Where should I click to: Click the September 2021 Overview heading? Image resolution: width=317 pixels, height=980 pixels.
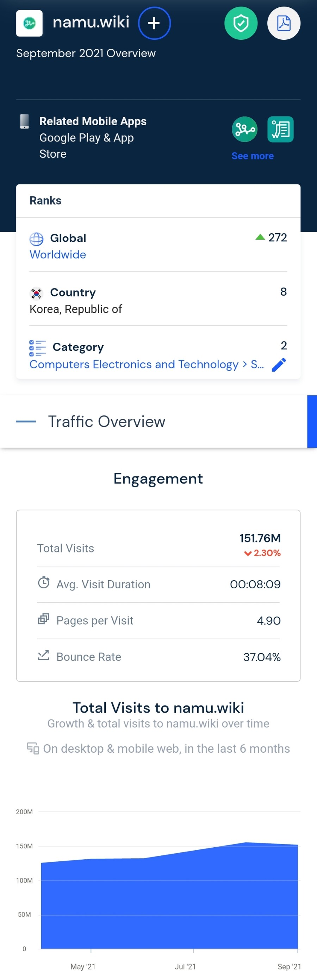click(x=86, y=53)
